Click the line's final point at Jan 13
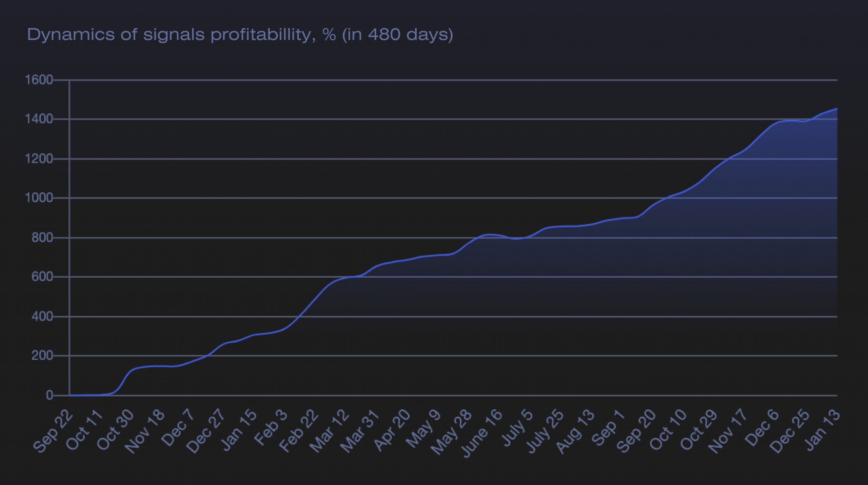Screen dimensions: 868x485 [x=837, y=109]
